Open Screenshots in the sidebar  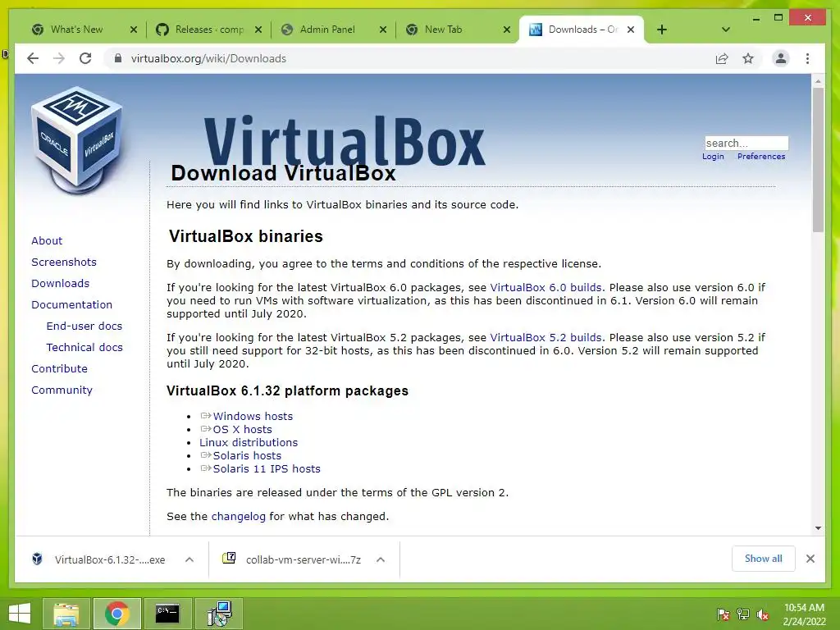[64, 262]
